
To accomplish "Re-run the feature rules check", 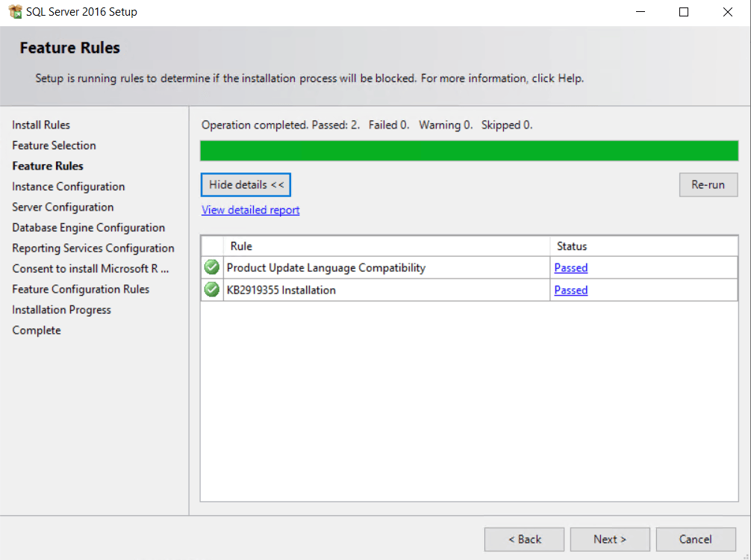I will coord(708,184).
